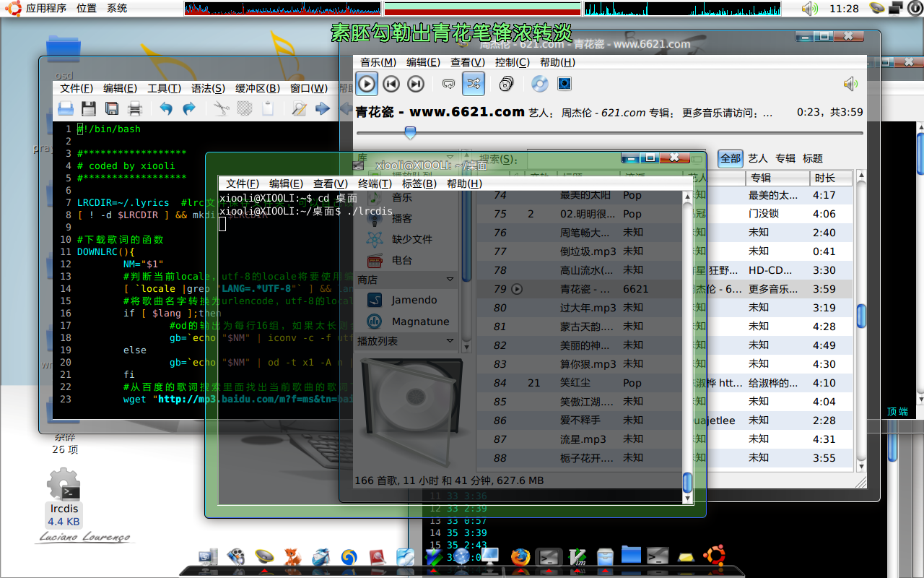
Task: Select track 88 栀子花开 row
Action: pos(665,458)
